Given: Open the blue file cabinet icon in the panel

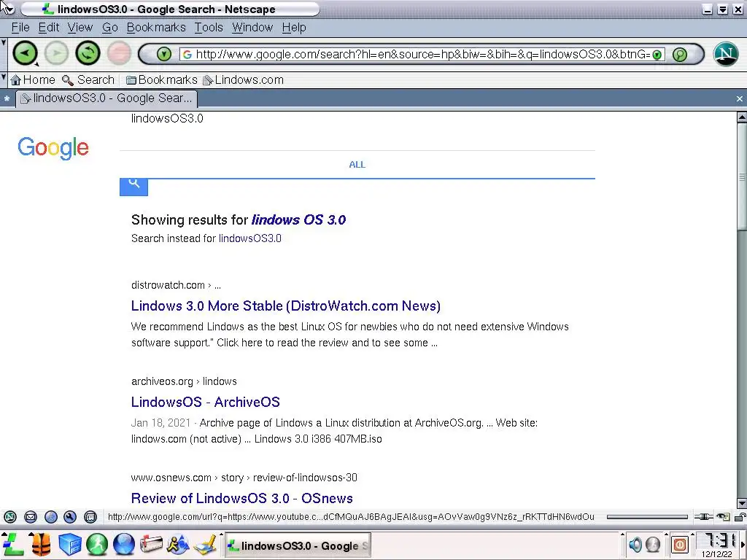Looking at the screenshot, I should point(69,545).
